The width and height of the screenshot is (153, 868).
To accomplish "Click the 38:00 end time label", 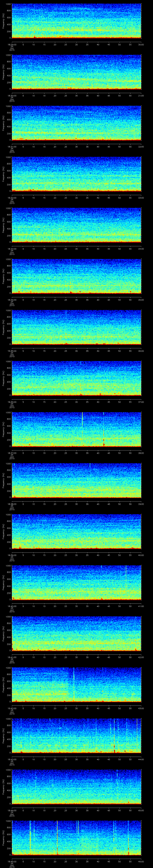I will tap(141, 453).
